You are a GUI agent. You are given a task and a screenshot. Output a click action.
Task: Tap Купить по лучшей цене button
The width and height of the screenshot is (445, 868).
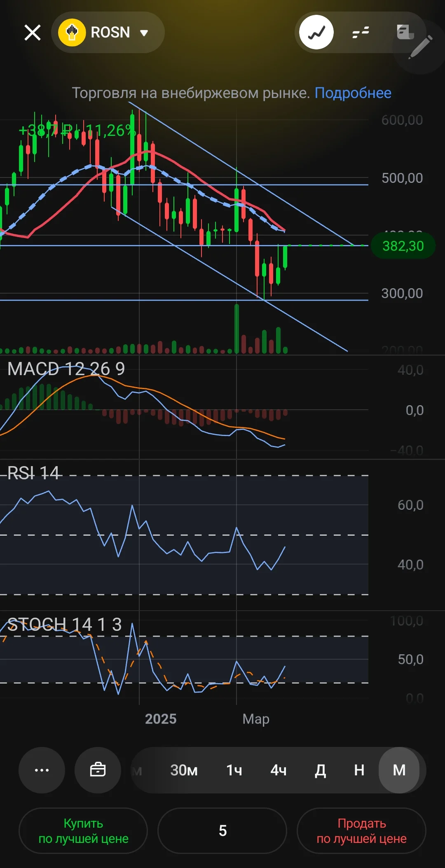83,831
